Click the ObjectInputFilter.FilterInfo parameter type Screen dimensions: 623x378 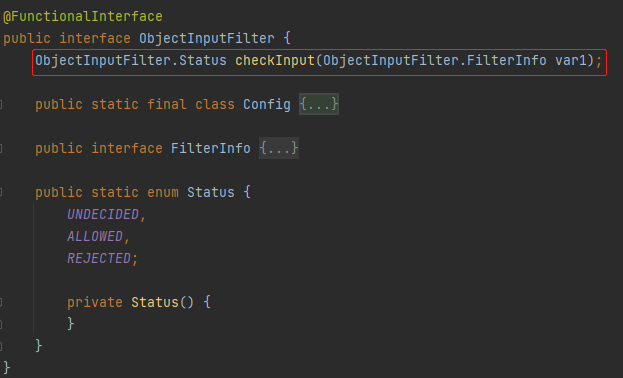tap(435, 60)
